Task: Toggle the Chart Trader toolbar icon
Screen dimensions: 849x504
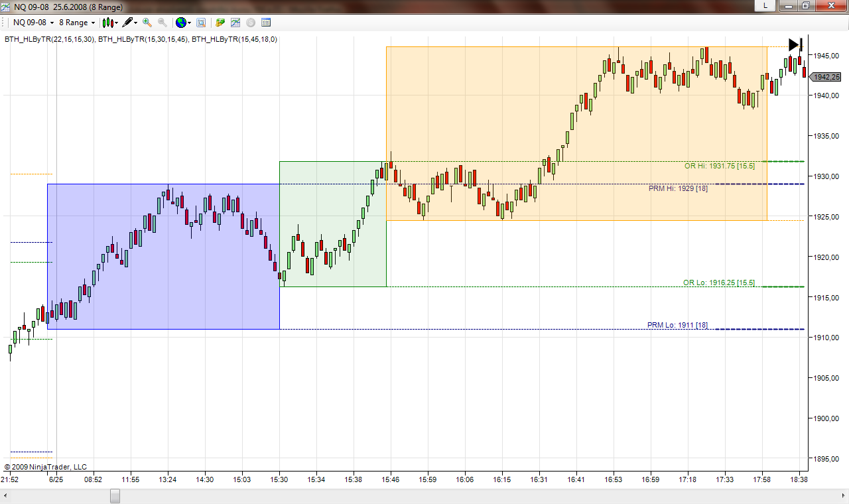Action: [220, 23]
